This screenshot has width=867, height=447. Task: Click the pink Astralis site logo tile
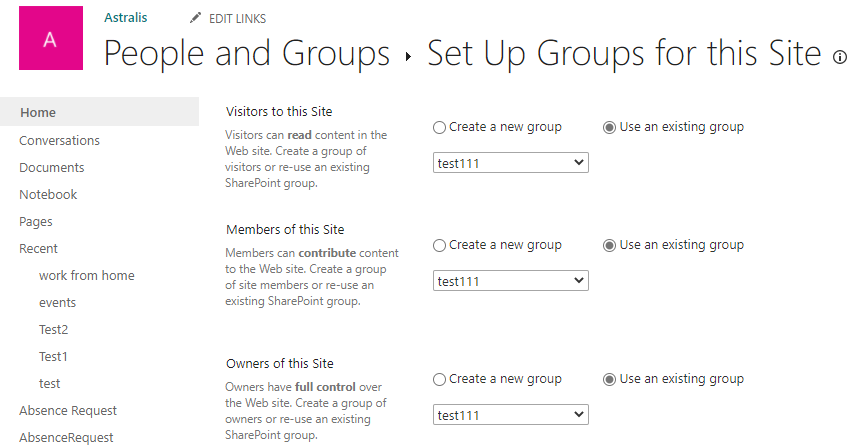click(x=51, y=38)
